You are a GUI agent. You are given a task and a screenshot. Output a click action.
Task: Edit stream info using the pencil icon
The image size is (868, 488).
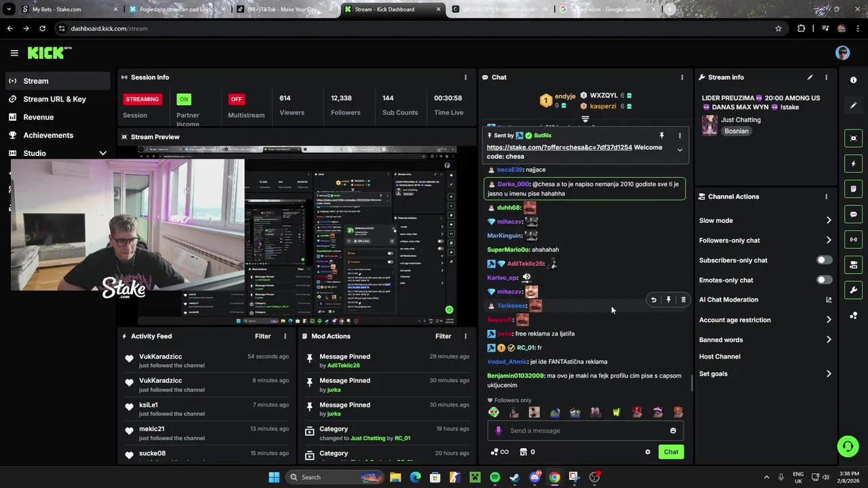click(810, 77)
